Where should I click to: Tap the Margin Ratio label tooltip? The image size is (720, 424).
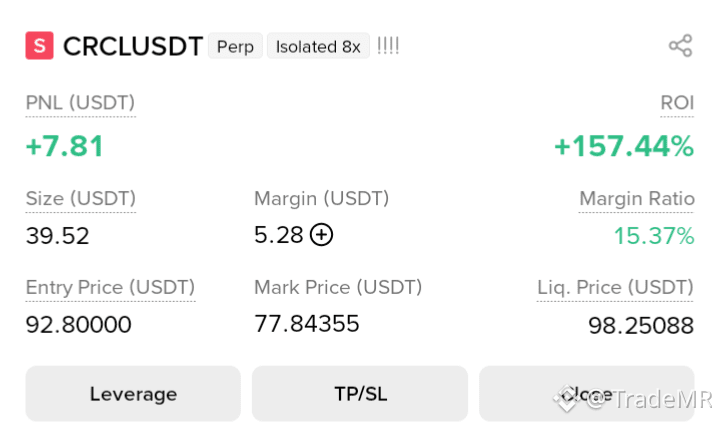[x=636, y=198]
